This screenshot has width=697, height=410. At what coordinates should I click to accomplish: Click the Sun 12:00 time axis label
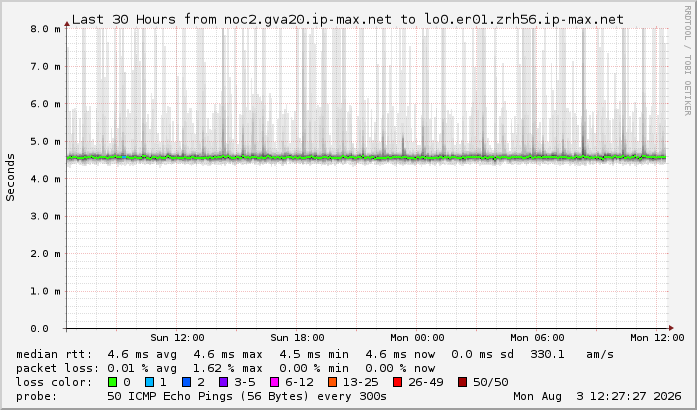tap(177, 338)
